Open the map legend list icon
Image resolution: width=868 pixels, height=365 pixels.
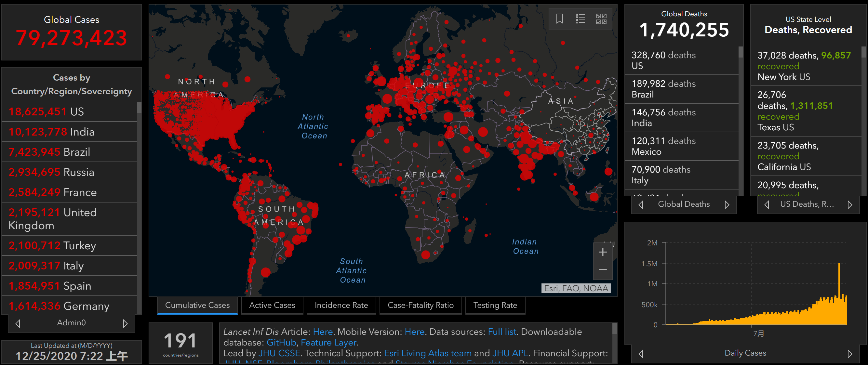580,19
